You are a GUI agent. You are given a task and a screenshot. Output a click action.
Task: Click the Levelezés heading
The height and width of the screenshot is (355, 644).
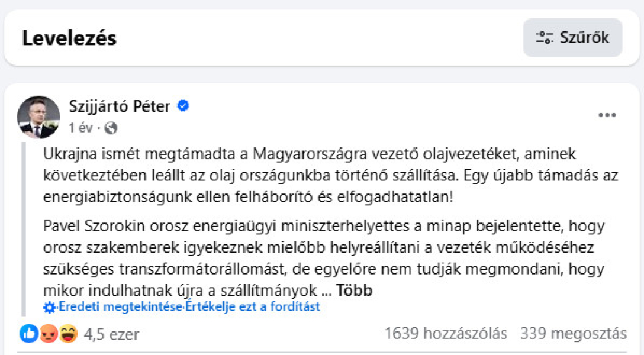69,38
